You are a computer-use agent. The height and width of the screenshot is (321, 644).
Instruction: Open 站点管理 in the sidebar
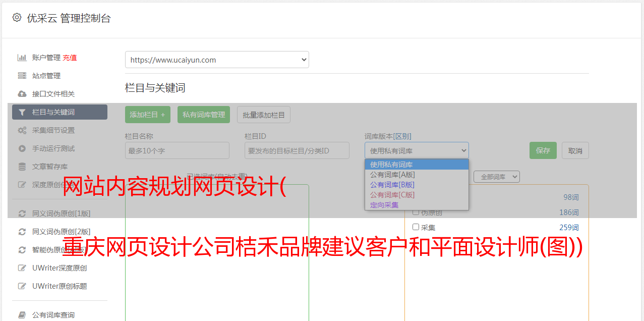pos(46,76)
